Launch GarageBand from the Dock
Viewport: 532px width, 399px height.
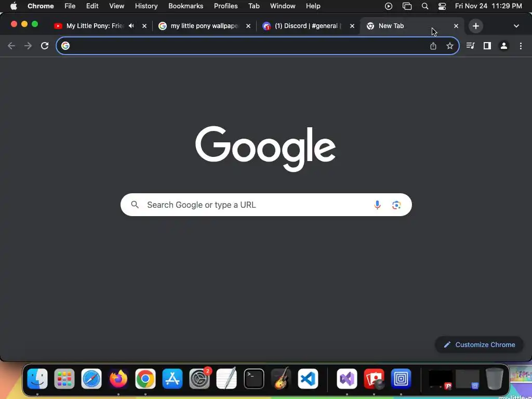(281, 379)
